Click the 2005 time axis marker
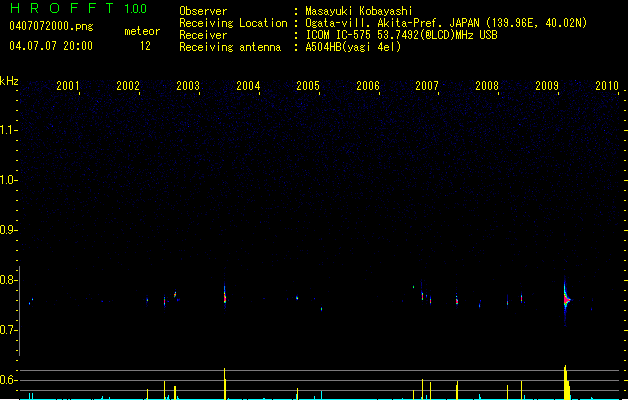 click(x=308, y=86)
